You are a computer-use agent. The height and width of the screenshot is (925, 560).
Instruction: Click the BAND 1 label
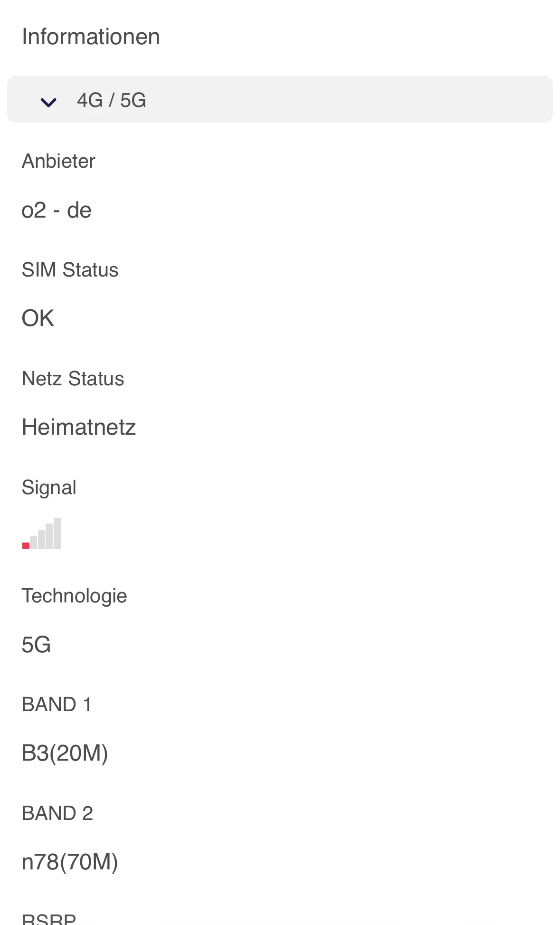(x=57, y=705)
